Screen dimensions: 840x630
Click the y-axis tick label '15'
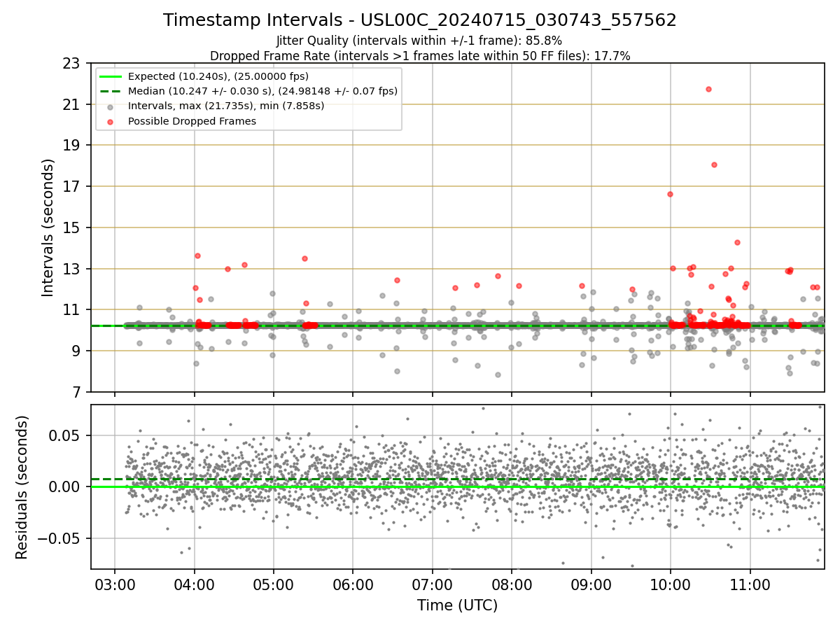tap(71, 227)
